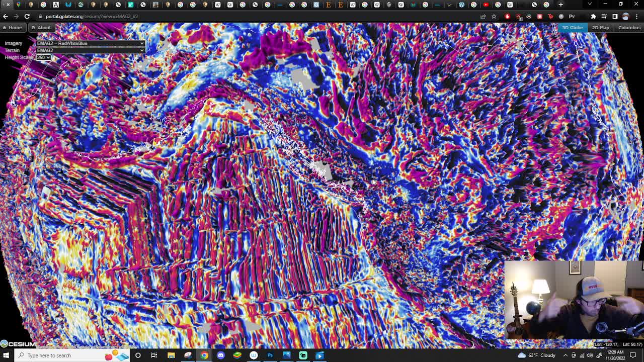Switch to the 3D Globe view

click(573, 28)
